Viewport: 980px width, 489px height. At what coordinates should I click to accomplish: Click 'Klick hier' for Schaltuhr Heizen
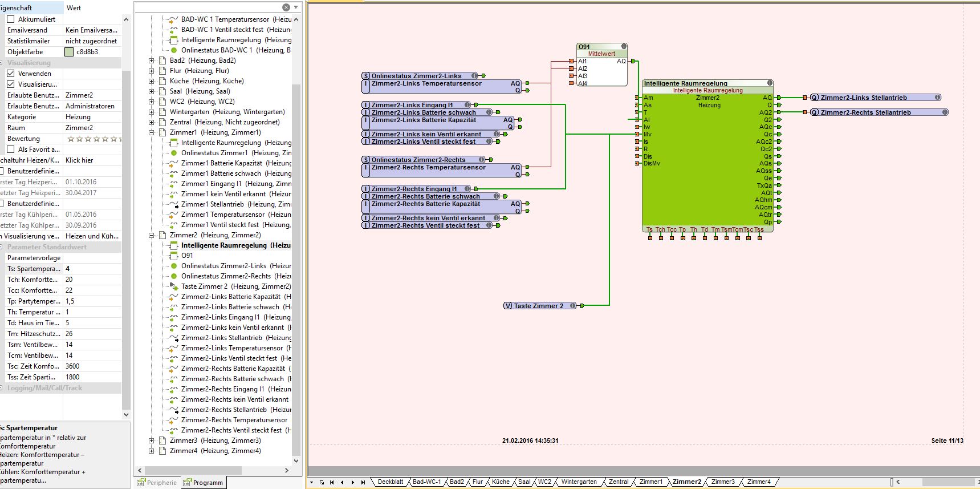click(79, 160)
